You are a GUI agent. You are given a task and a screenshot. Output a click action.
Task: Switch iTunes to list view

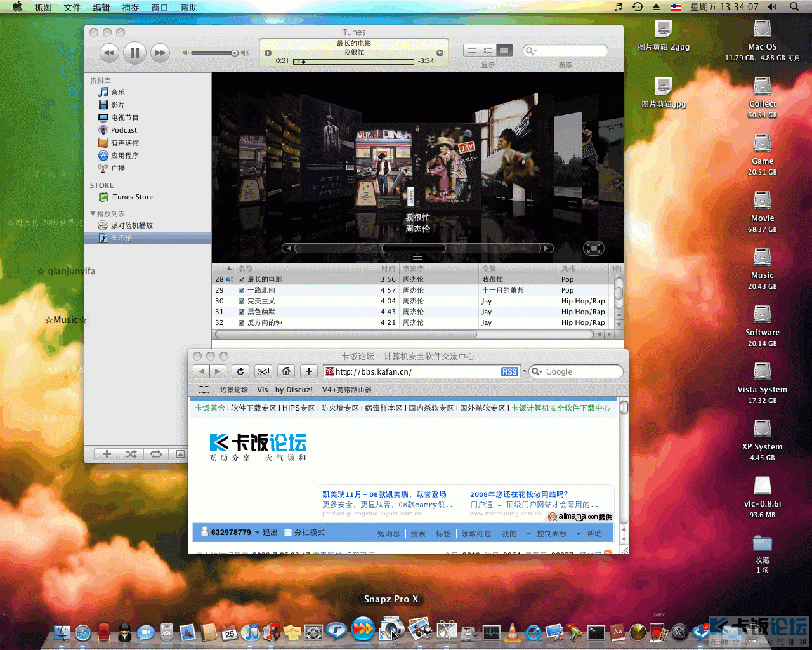pyautogui.click(x=471, y=50)
